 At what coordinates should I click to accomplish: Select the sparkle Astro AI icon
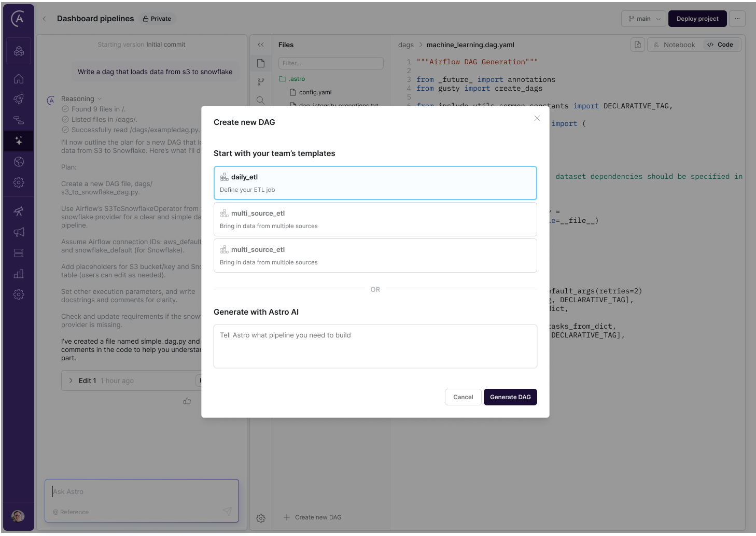(x=19, y=141)
